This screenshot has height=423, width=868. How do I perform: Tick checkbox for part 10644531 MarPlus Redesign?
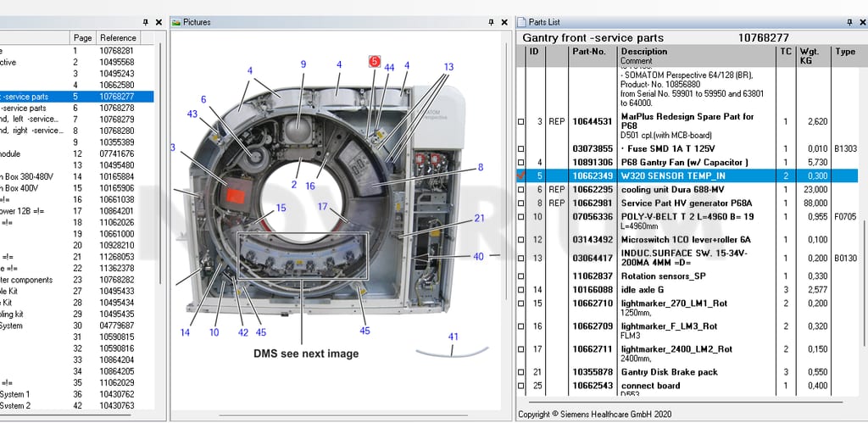pos(520,122)
